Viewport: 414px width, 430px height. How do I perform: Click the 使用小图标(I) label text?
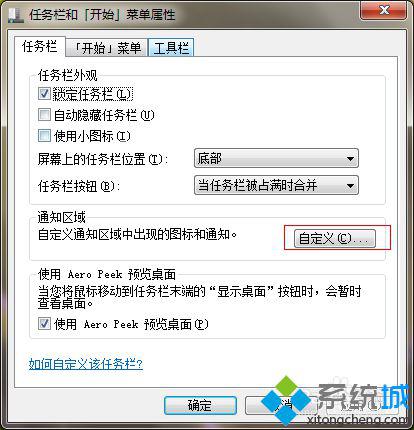click(x=92, y=136)
